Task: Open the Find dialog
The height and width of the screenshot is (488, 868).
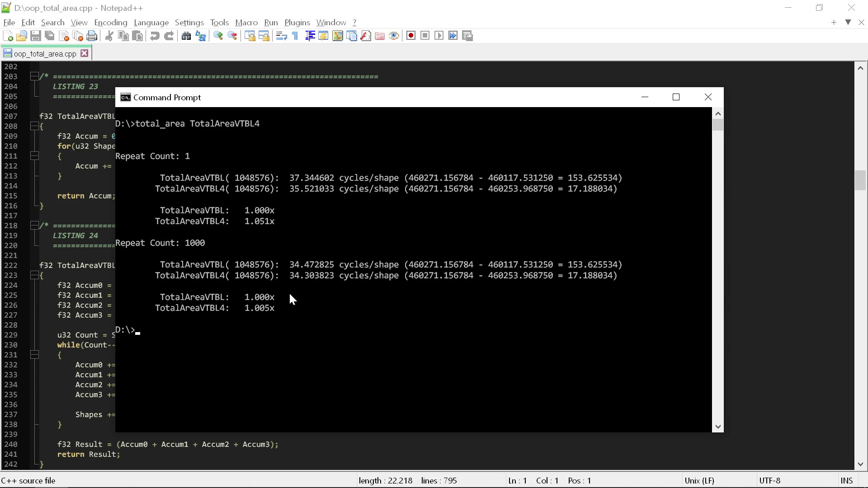Action: 186,36
